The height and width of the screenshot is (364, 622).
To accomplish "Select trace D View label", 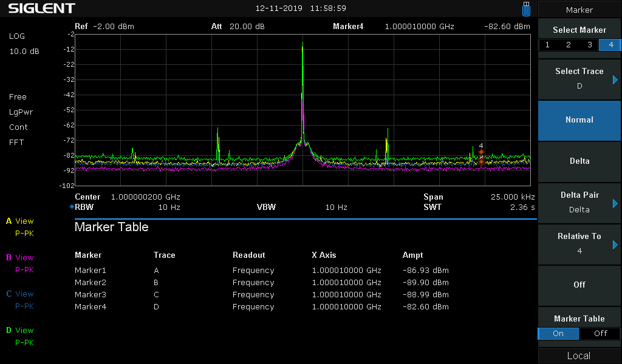I will click(x=20, y=331).
